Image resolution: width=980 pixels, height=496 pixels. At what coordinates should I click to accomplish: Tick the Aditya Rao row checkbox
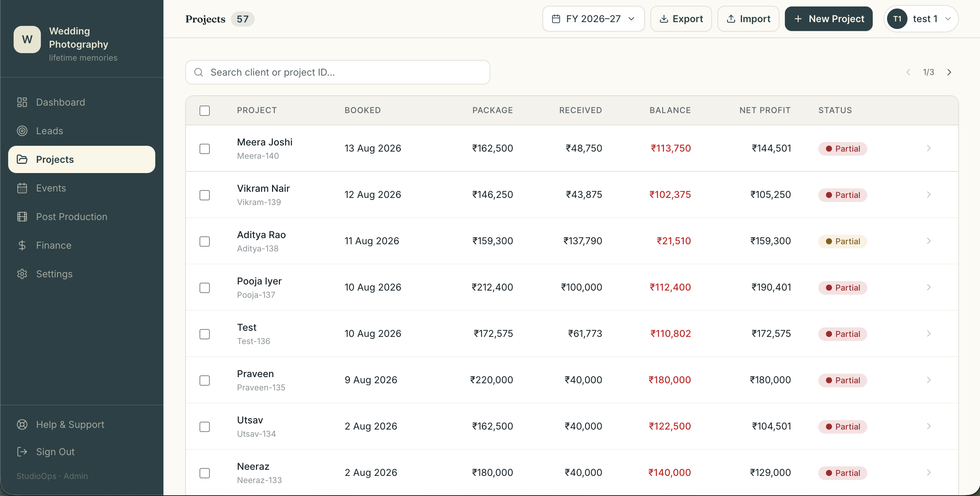(205, 241)
